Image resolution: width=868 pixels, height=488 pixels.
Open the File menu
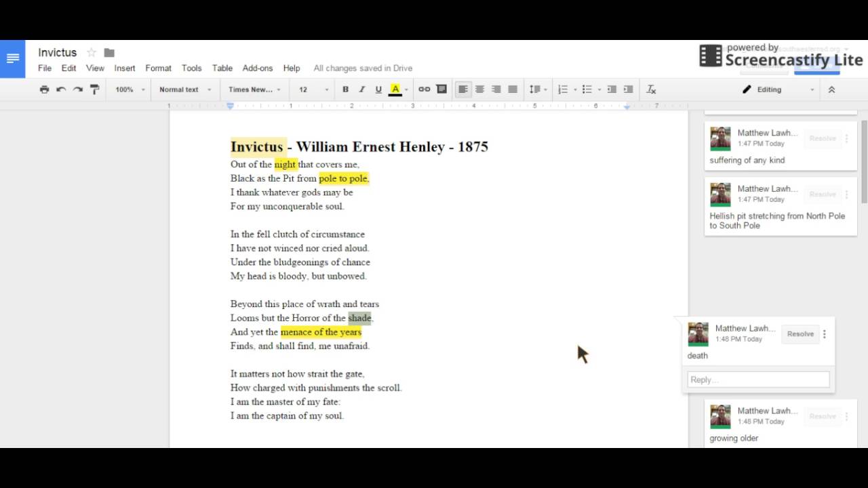click(45, 68)
